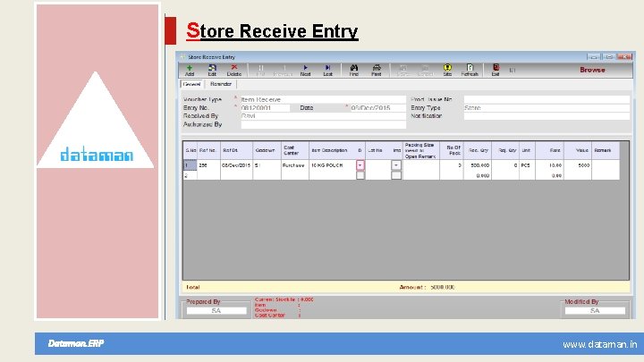Click the Modified By field 'SA'
The image size is (644, 362).
pyautogui.click(x=595, y=311)
